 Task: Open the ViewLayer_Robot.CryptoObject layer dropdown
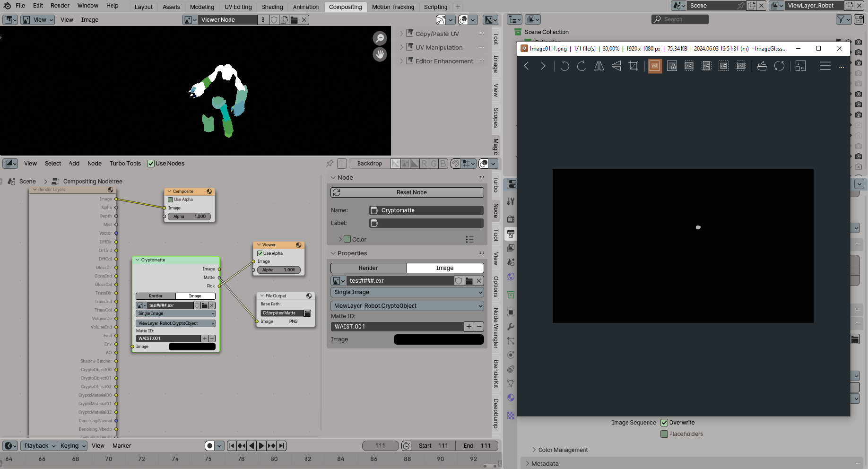(407, 306)
